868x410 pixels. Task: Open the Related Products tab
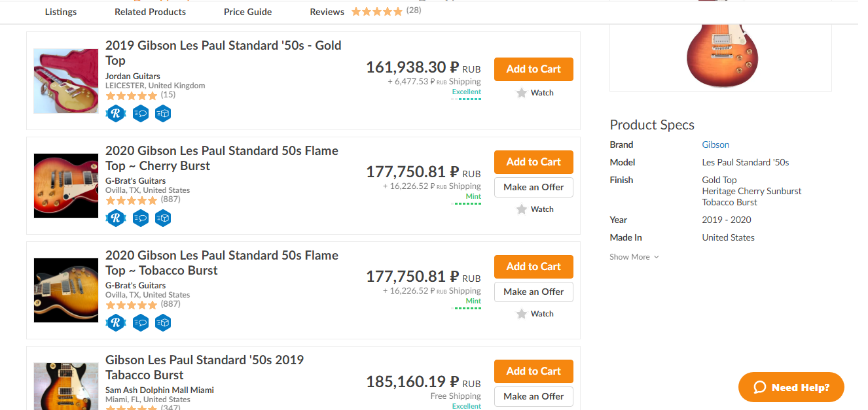click(150, 12)
